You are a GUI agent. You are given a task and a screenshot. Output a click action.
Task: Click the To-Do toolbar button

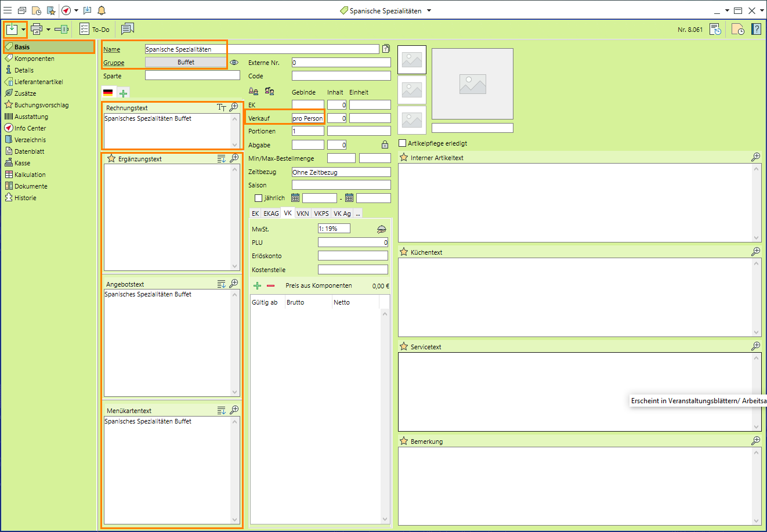[x=95, y=29]
